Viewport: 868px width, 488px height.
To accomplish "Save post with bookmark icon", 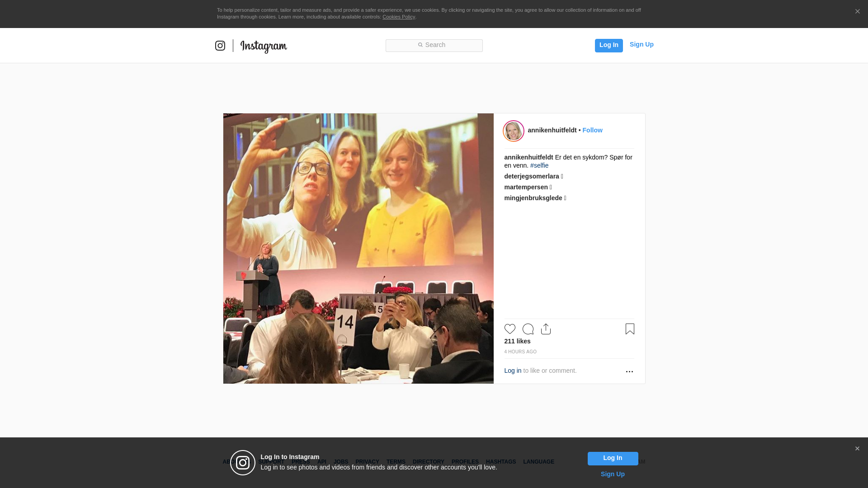I will point(630,329).
